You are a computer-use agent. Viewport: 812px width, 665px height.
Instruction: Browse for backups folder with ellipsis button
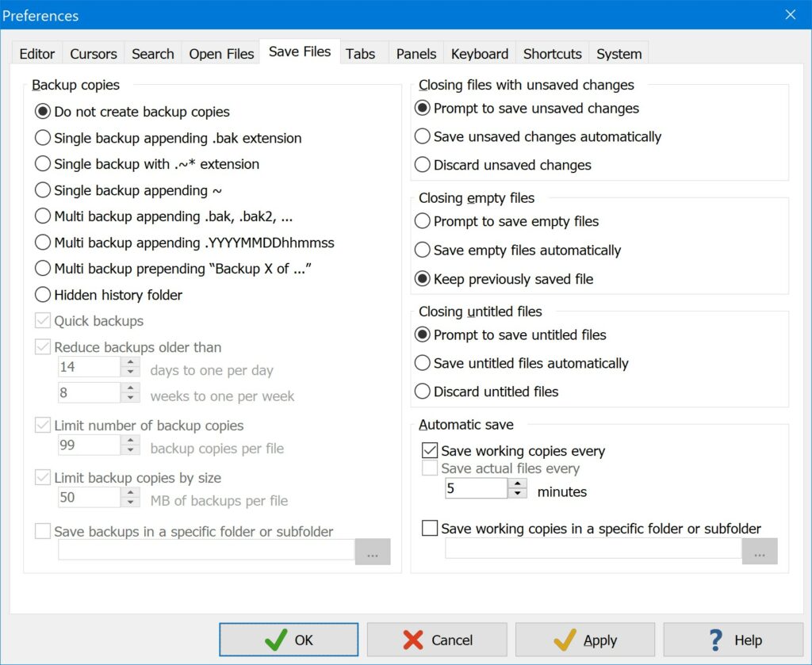coord(373,551)
